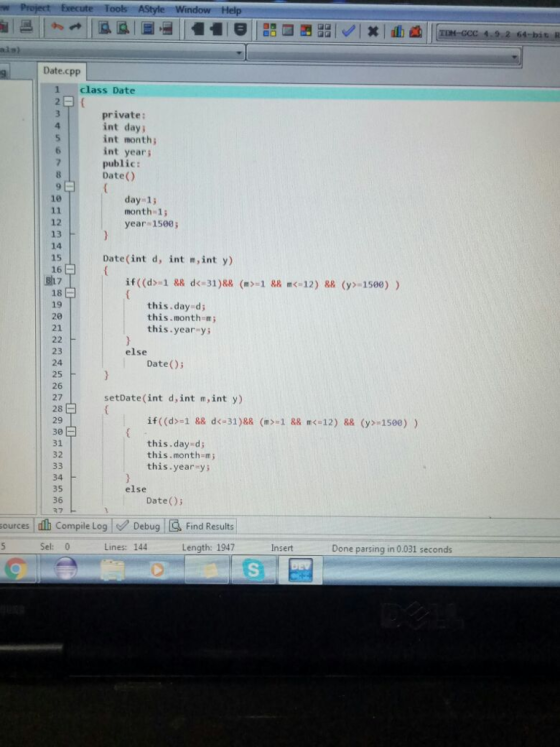The height and width of the screenshot is (747, 560).
Task: Click the Compile & Run icon
Action: (306, 31)
